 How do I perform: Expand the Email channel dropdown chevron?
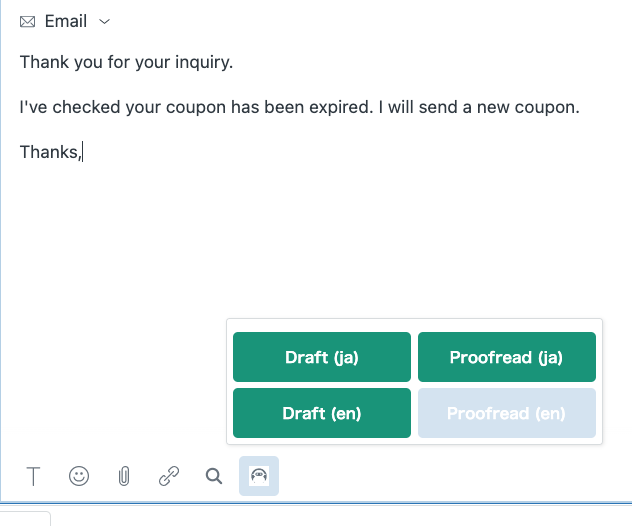click(104, 22)
